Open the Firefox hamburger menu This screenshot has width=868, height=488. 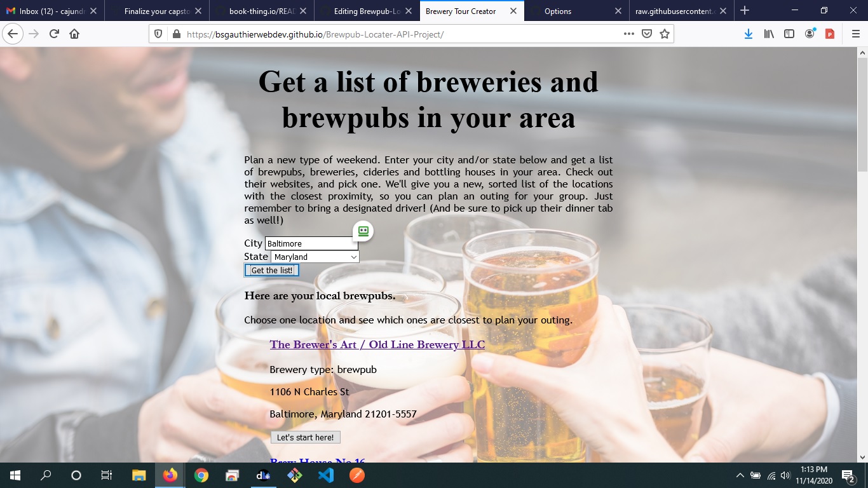click(855, 34)
